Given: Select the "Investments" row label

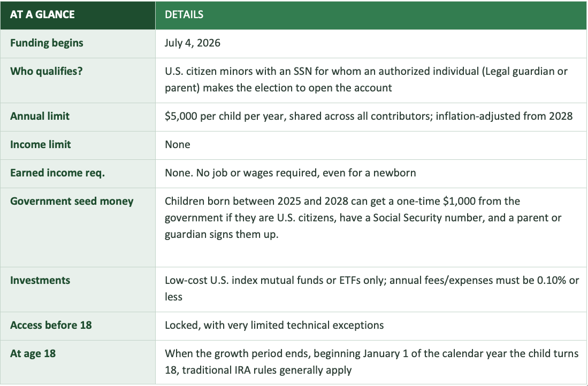Looking at the screenshot, I should click(x=40, y=280).
